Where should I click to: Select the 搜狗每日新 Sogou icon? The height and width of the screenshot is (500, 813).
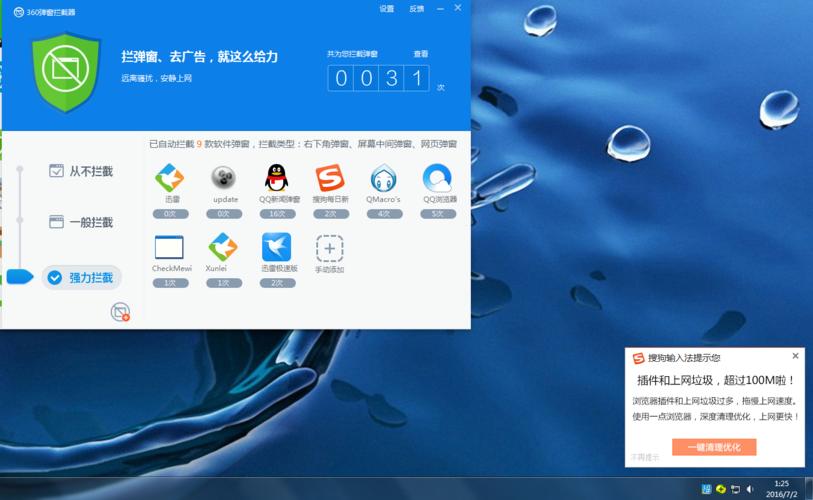point(330,178)
